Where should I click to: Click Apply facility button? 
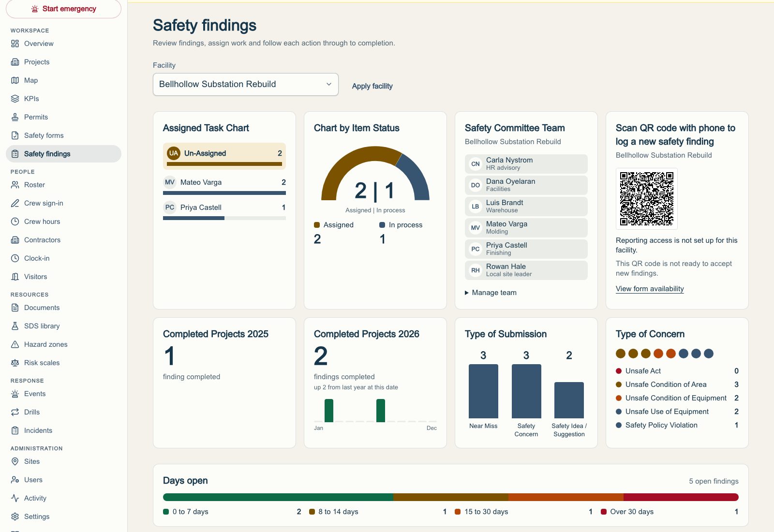pos(372,86)
